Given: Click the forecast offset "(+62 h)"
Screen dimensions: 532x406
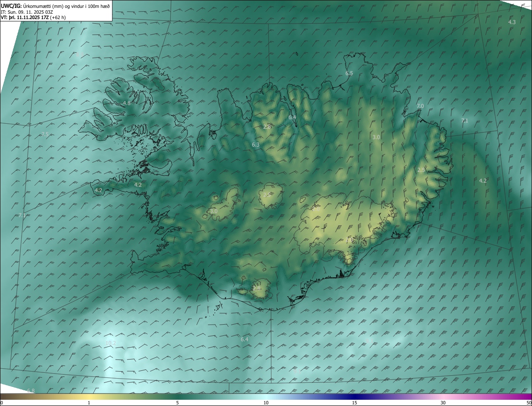Looking at the screenshot, I should [58, 17].
